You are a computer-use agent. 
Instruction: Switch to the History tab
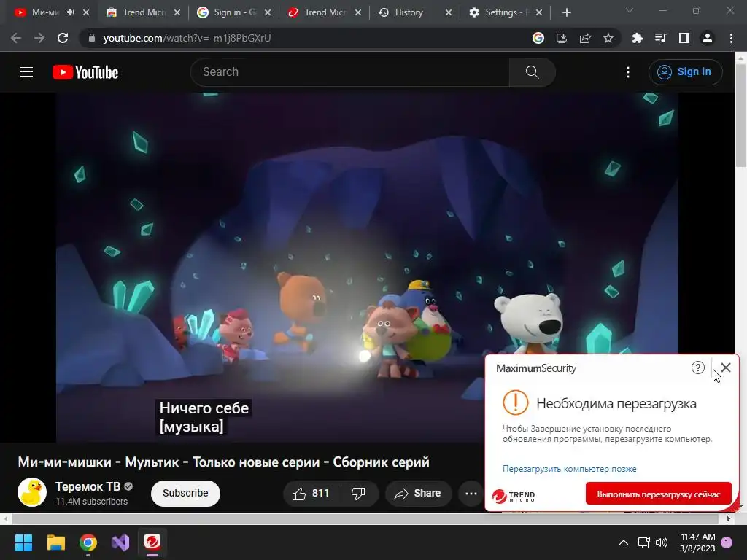point(409,12)
